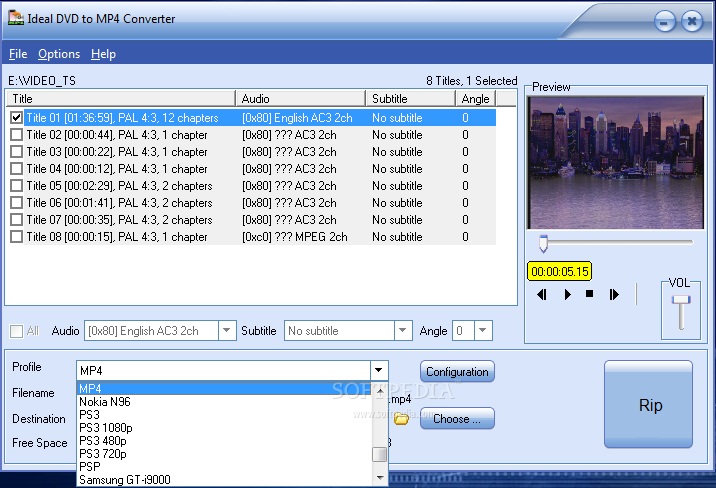The image size is (716, 488).
Task: Check the Title 03 checkbox
Action: click(16, 152)
